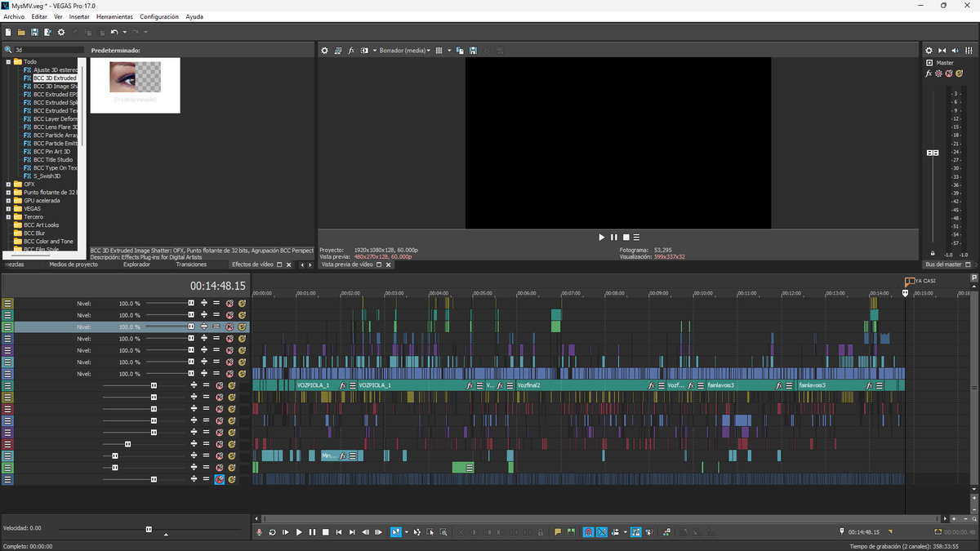Click the split screen view icon
Viewport: 980px width, 551px height.
(x=364, y=51)
